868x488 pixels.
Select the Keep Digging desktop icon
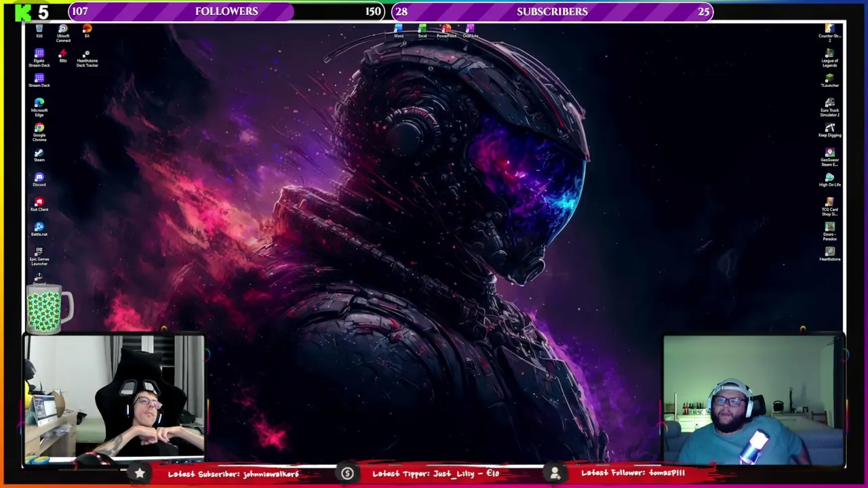pyautogui.click(x=829, y=130)
